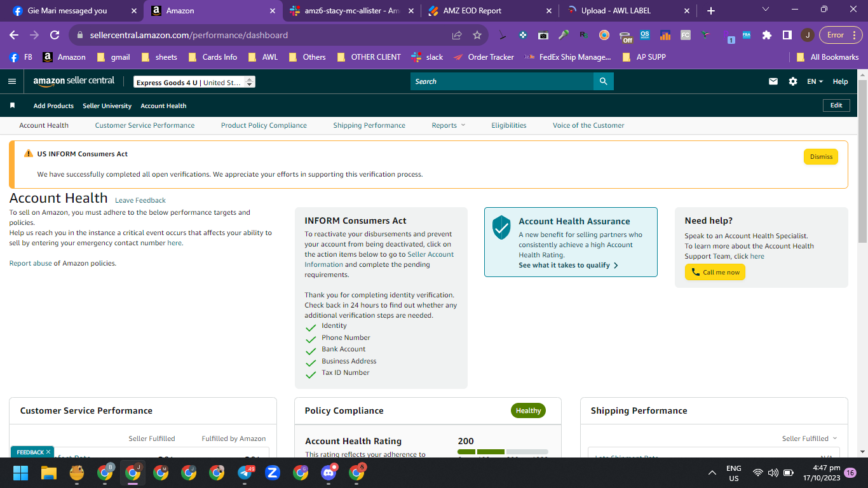The width and height of the screenshot is (868, 488).
Task: Open the Seller Central hamburger menu
Action: click(11, 81)
